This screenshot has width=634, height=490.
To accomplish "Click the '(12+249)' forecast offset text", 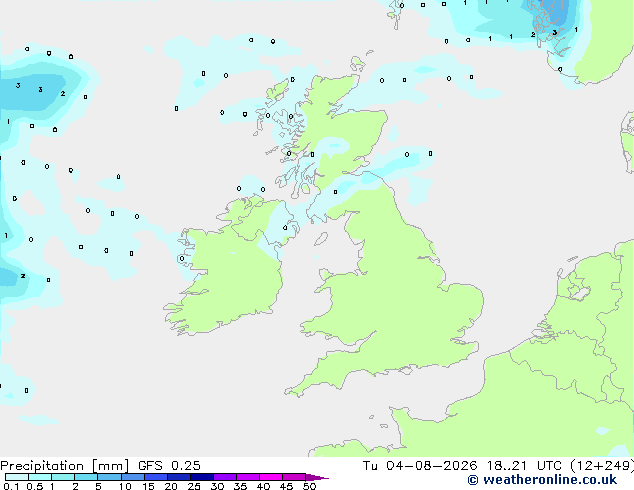I will point(602,466).
